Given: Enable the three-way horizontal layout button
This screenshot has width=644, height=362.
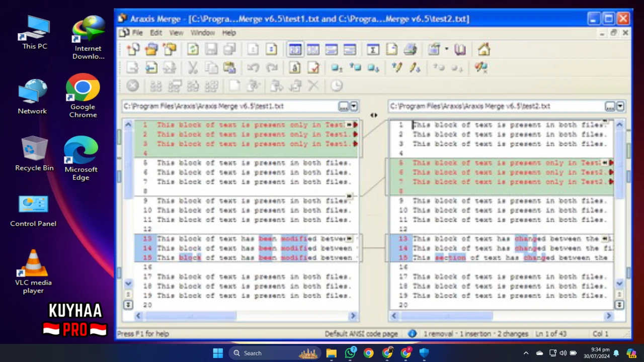Looking at the screenshot, I should click(350, 49).
